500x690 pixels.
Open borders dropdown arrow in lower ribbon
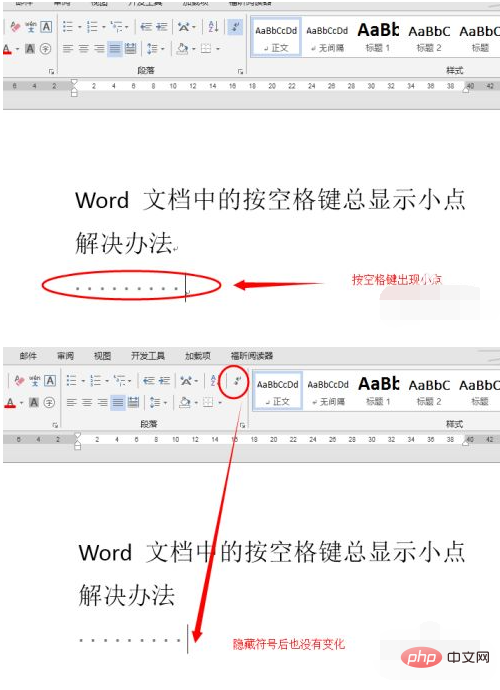tap(220, 402)
